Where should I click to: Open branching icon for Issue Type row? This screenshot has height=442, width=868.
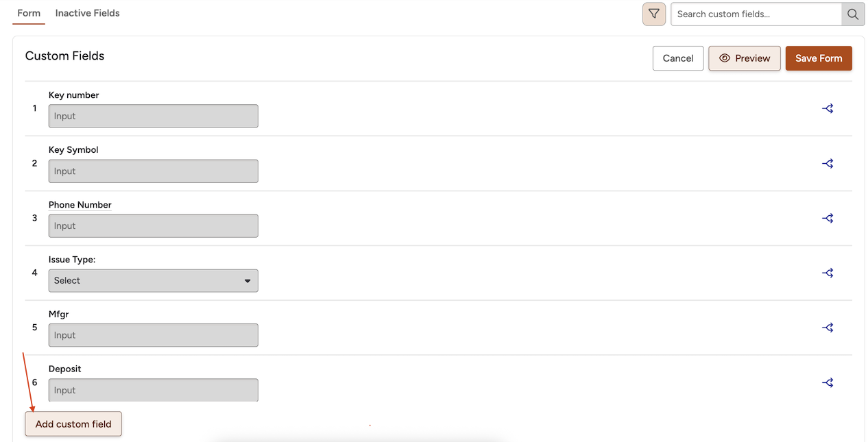coord(828,273)
